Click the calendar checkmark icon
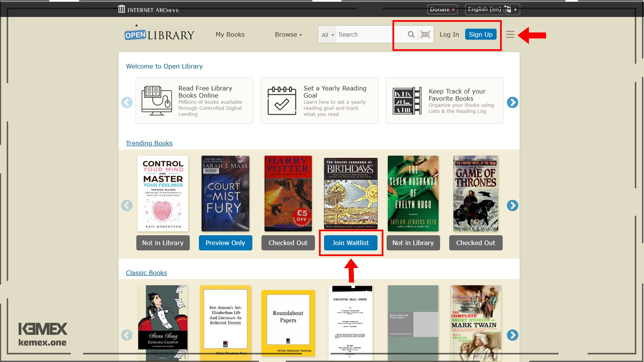The image size is (644, 362). pos(282,101)
